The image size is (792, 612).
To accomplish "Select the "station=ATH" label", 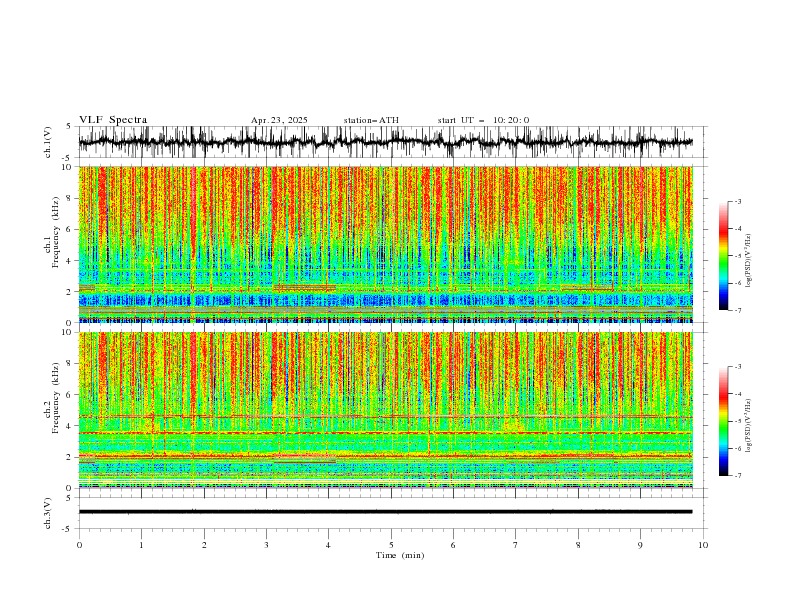I will click(371, 120).
